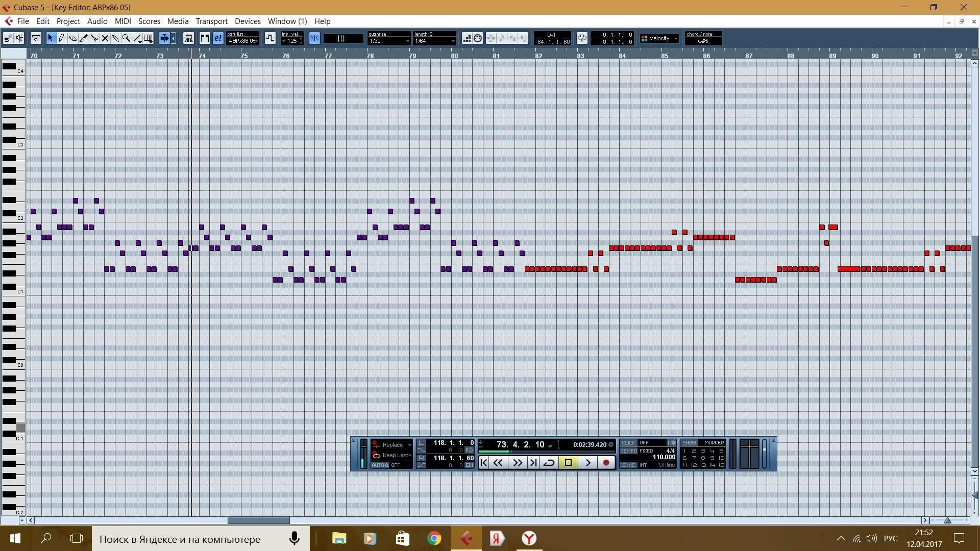
Task: Click the horizontal scrollbar thumb
Action: tap(258, 520)
